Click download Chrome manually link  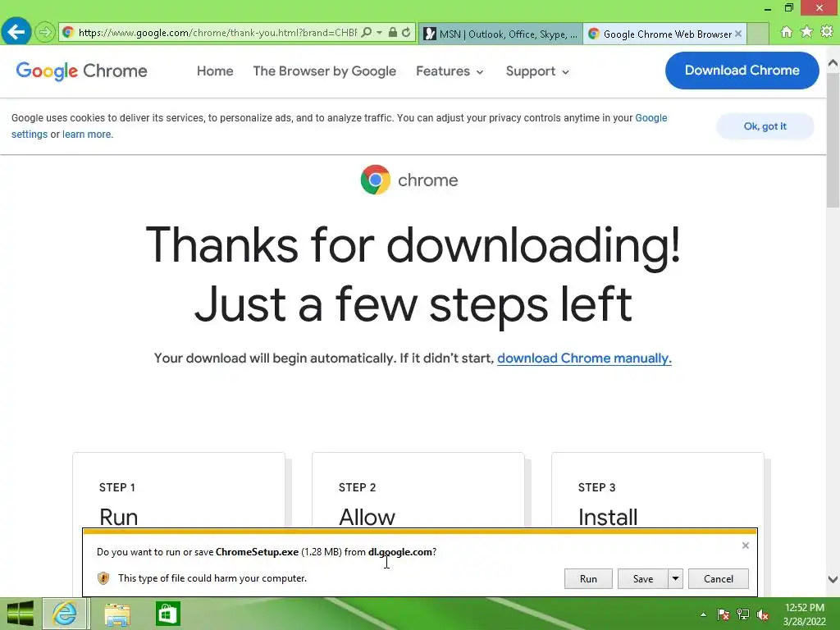point(584,358)
